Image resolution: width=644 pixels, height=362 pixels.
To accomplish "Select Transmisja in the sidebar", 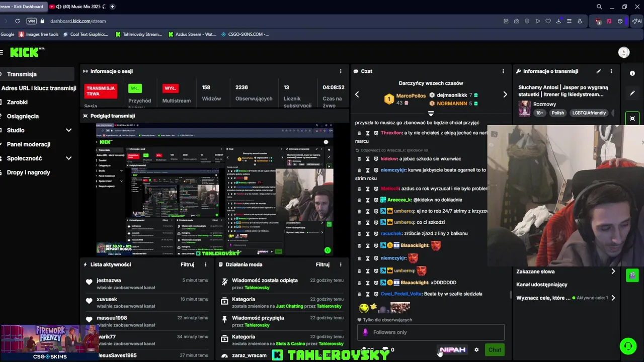I will pyautogui.click(x=38, y=74).
